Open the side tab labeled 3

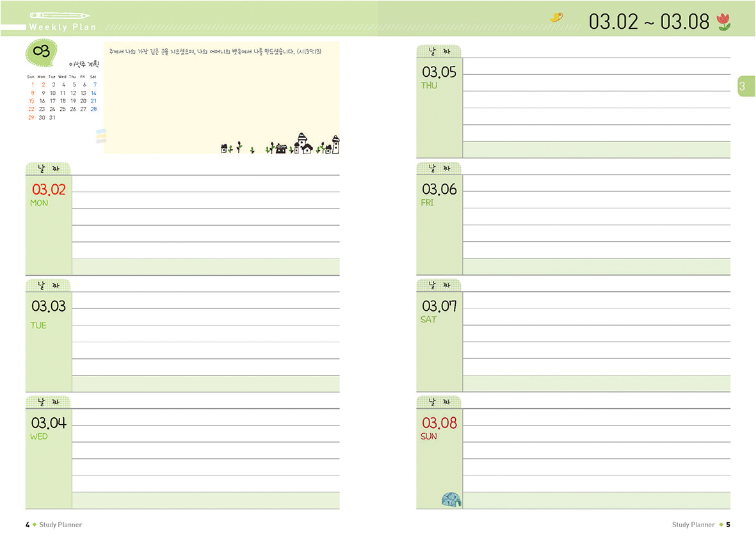click(x=742, y=86)
